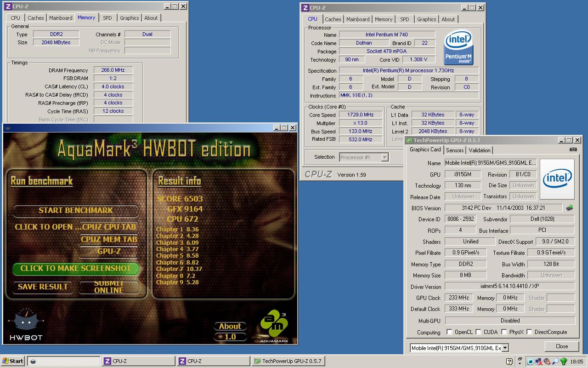This screenshot has height=368, width=588.
Task: Click the DRAM Frequency value 266.0 MHz
Action: click(113, 70)
